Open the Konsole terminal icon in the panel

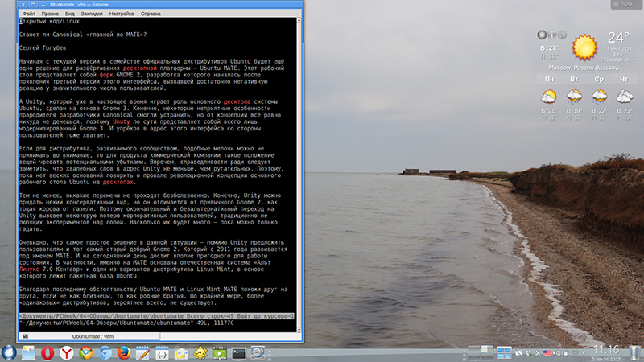point(238,353)
